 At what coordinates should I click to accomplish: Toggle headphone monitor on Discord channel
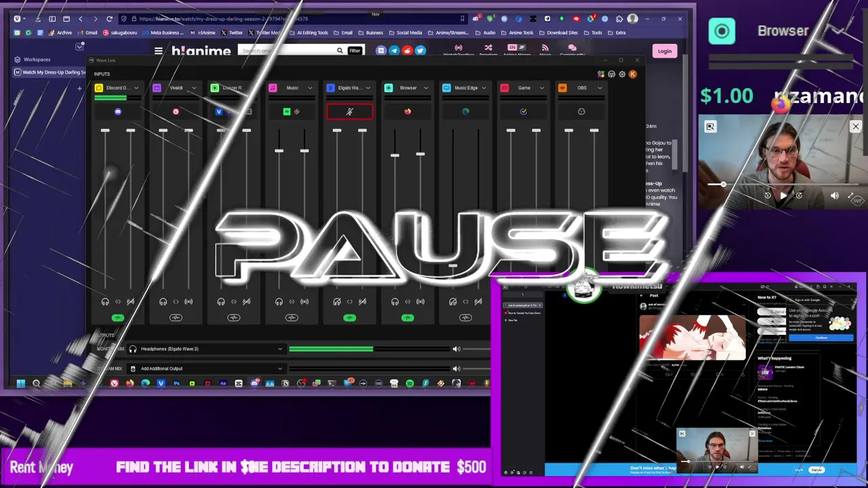(x=105, y=302)
